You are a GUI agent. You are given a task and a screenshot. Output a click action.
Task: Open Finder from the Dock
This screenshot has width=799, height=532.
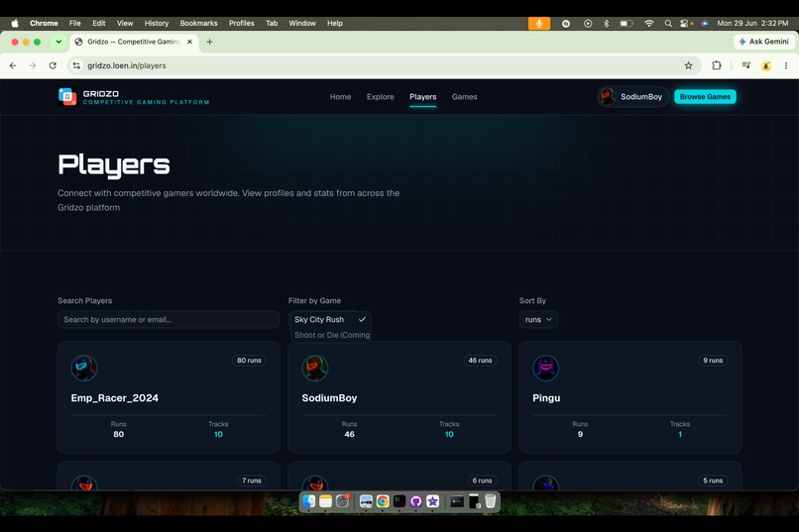[x=309, y=501]
